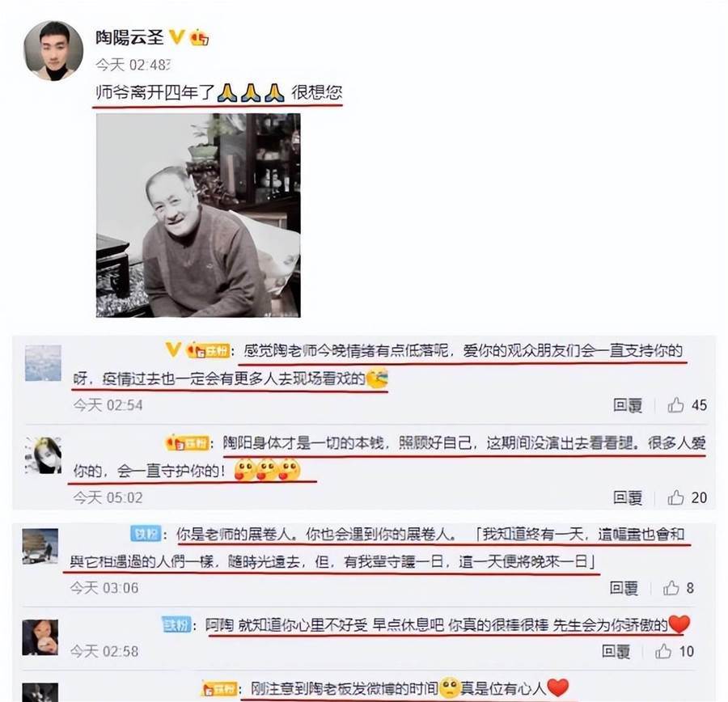Viewport: 728px width, 702px height.
Task: Open the black-and-white photo of the elderly man
Action: coord(198,215)
